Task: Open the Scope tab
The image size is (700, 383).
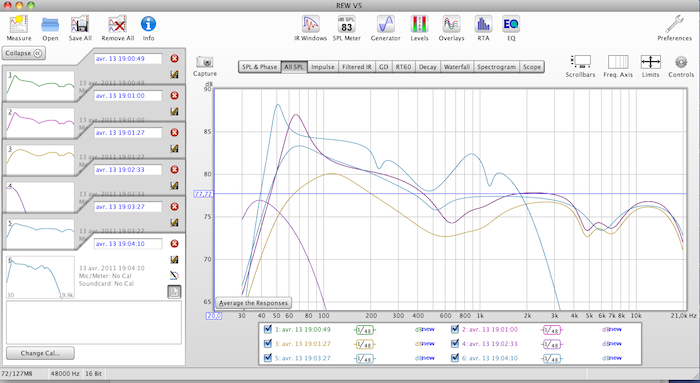Action: 532,67
